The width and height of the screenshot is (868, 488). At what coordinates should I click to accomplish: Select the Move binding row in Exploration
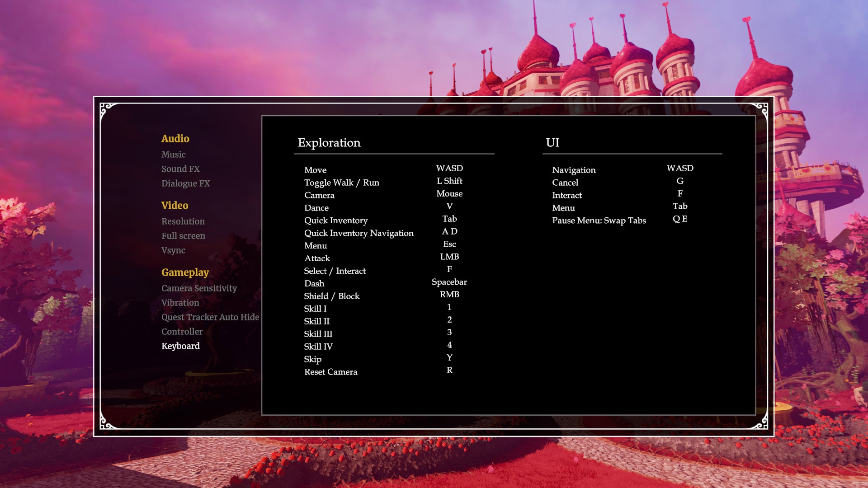tap(384, 170)
